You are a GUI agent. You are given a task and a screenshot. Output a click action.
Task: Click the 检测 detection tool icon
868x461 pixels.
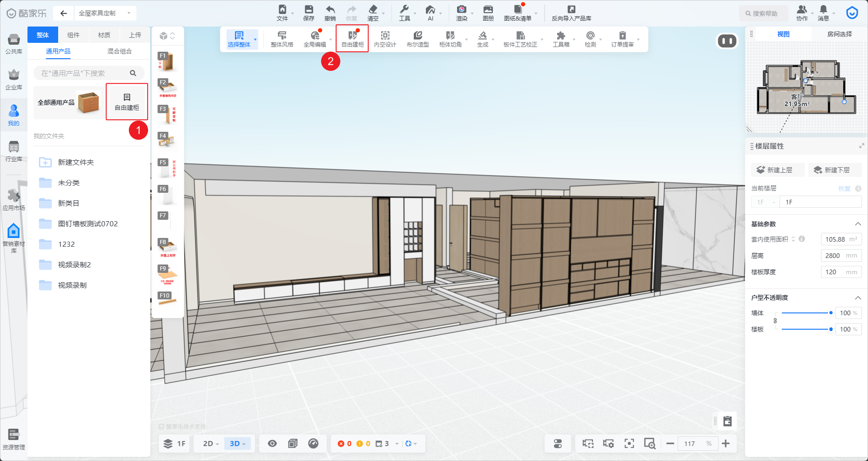click(x=590, y=39)
